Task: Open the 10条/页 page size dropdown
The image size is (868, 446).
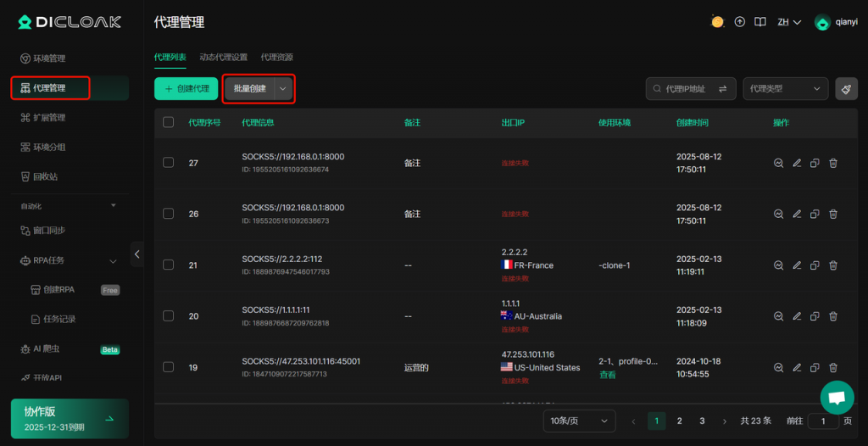Action: point(580,421)
